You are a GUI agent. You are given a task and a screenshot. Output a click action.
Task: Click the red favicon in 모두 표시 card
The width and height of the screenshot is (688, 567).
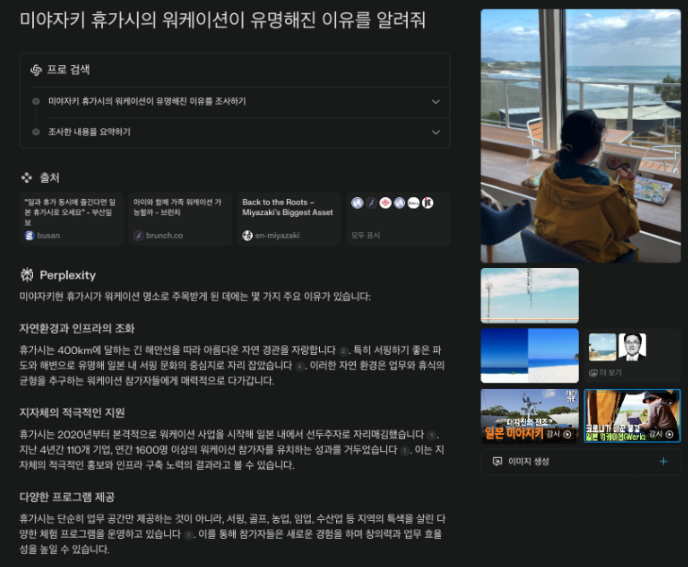(385, 203)
